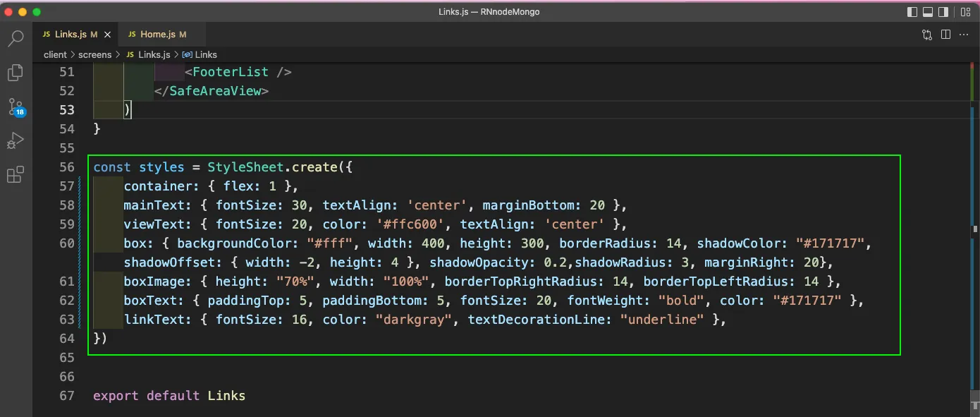Click the closing SafeAreaView tag

212,91
